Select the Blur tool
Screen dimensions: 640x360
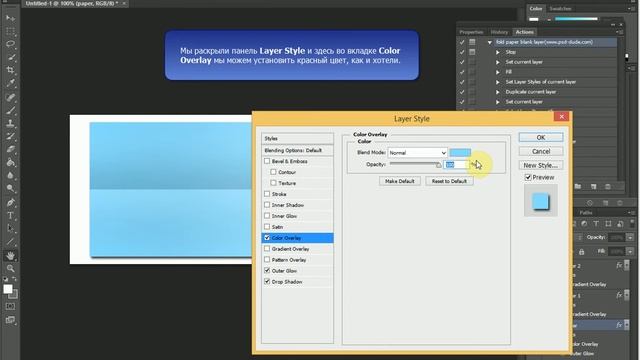coord(10,176)
